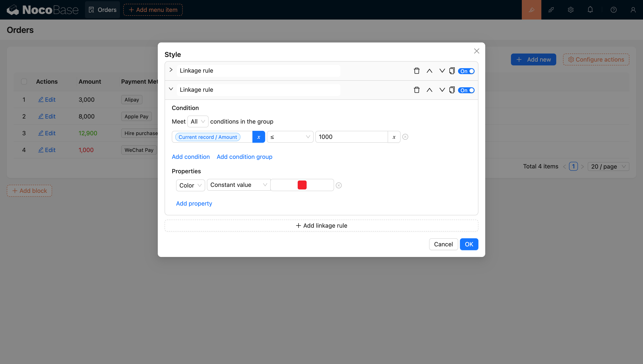Open the plugin manager icon

[x=551, y=10]
